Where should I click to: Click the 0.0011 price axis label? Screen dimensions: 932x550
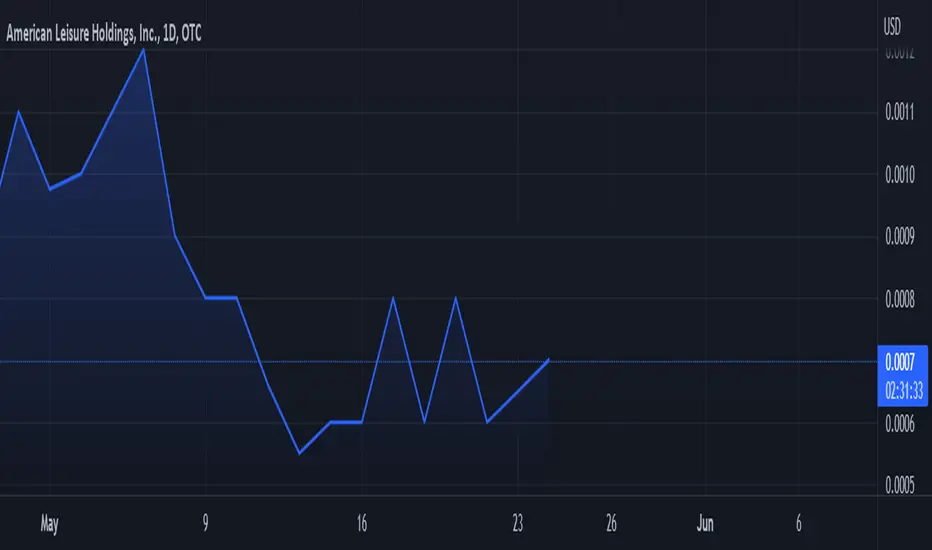[x=900, y=112]
